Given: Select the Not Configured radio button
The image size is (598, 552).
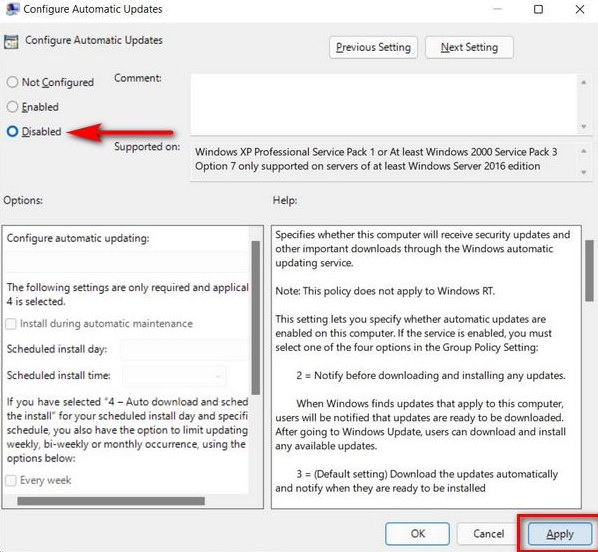Looking at the screenshot, I should [12, 82].
